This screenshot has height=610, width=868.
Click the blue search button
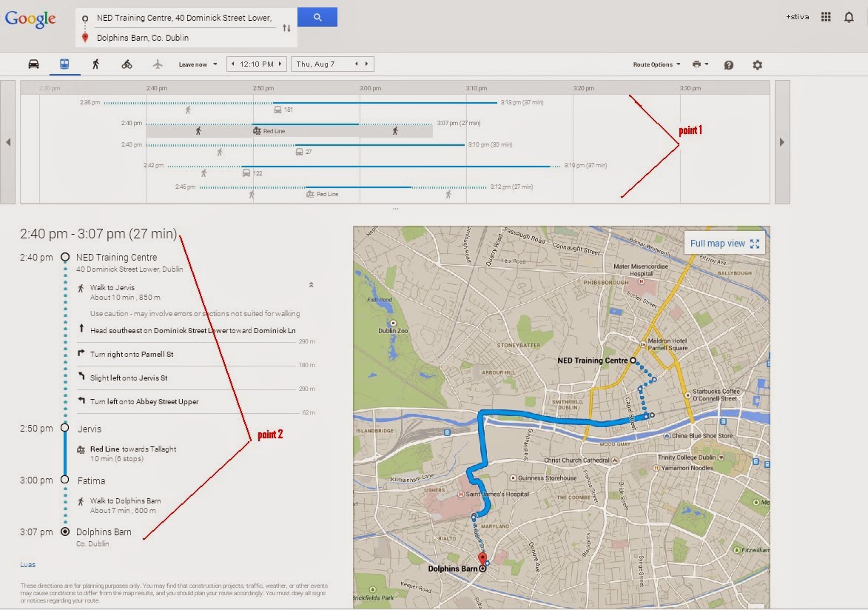click(x=317, y=17)
